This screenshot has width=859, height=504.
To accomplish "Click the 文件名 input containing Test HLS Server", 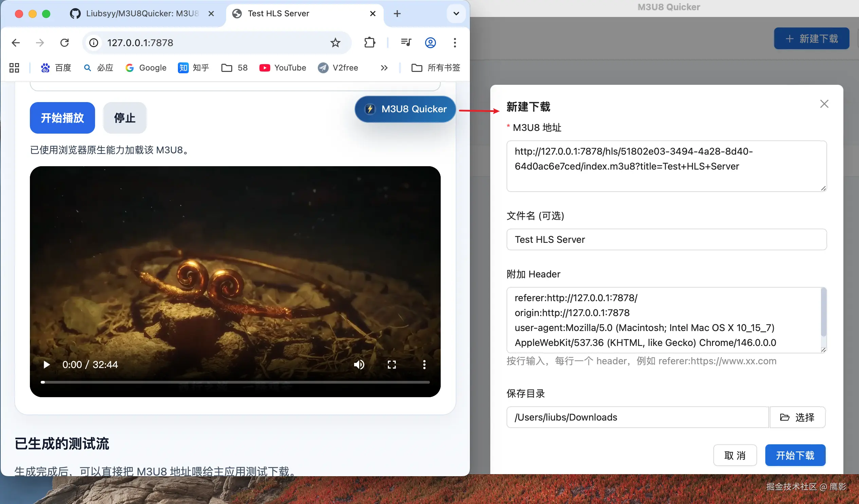I will click(666, 239).
